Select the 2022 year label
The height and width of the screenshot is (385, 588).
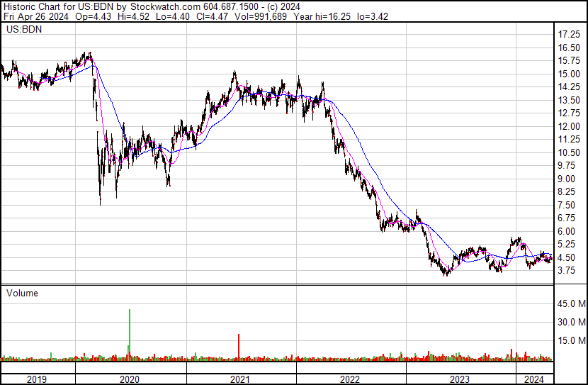click(351, 379)
